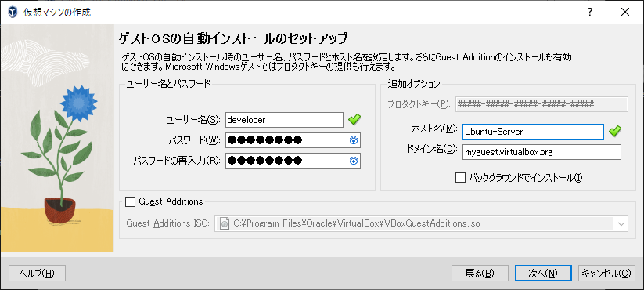
Task: Click the パスワードの再入力 input field
Action: 293,161
